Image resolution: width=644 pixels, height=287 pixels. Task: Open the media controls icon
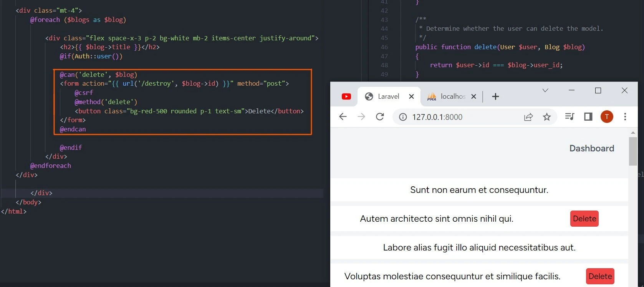[570, 117]
